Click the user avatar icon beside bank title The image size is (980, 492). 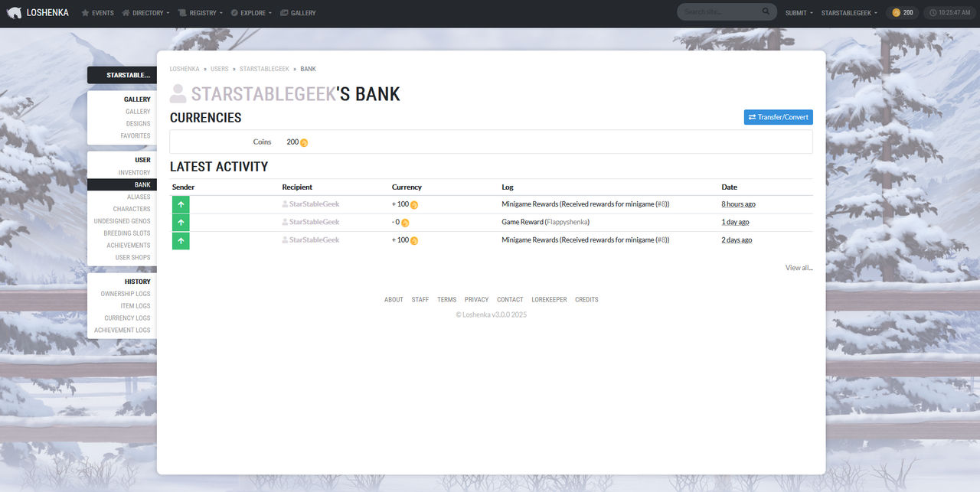[x=178, y=93]
